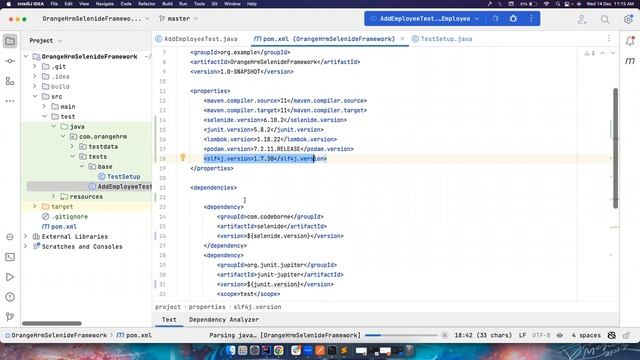This screenshot has width=640, height=360.
Task: Expand the .git folder
Action: click(35, 67)
